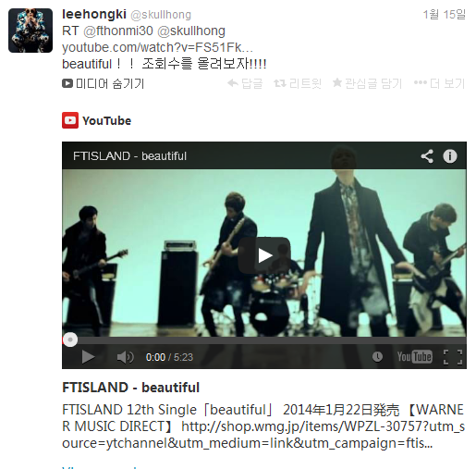Click the large center play button
476x469 pixels.
264,255
